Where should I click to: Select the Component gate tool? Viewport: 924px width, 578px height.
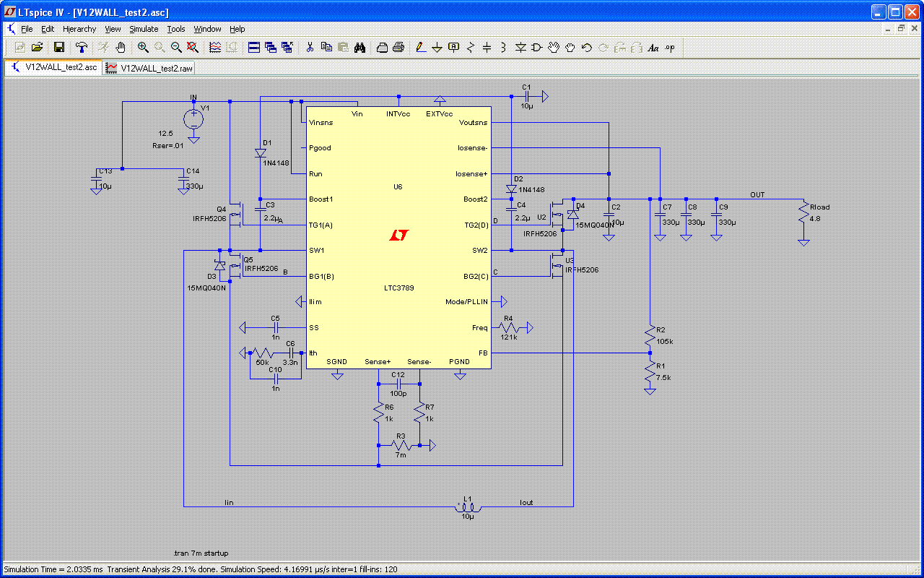pyautogui.click(x=537, y=48)
